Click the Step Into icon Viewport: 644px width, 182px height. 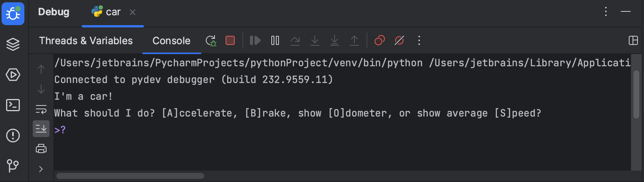[315, 40]
